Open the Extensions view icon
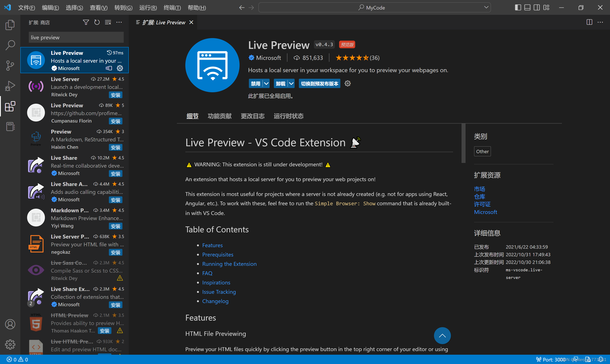This screenshot has height=364, width=610. [10, 106]
